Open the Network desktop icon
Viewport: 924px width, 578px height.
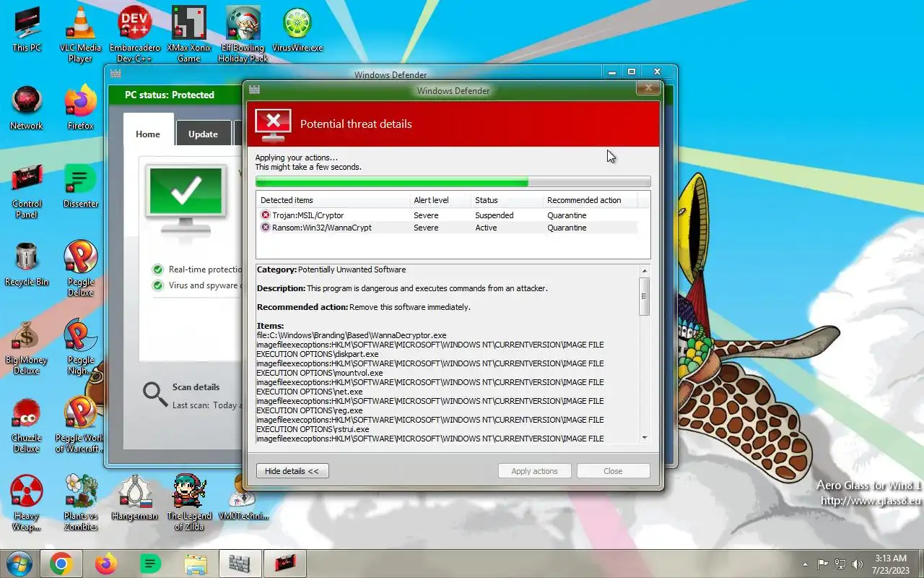click(x=27, y=108)
